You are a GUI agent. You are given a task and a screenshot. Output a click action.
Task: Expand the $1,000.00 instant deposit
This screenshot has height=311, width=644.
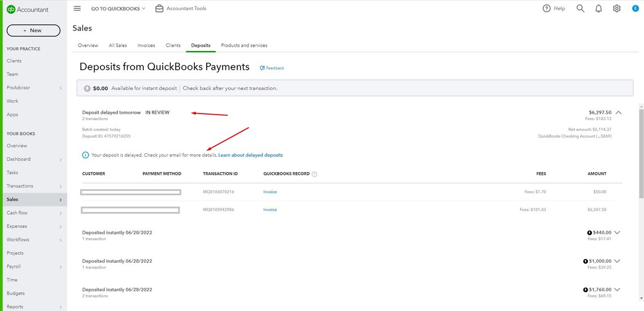pos(617,261)
